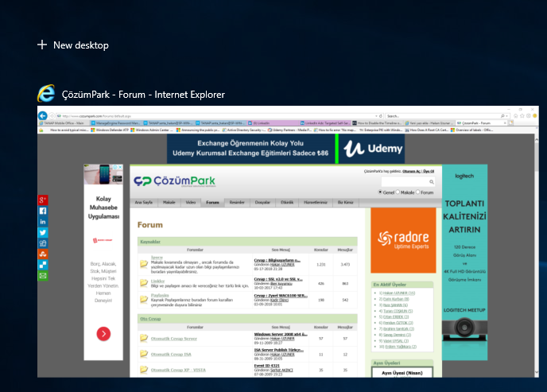The width and height of the screenshot is (547, 392).
Task: Share via the Facebook sidebar icon
Action: tap(43, 211)
